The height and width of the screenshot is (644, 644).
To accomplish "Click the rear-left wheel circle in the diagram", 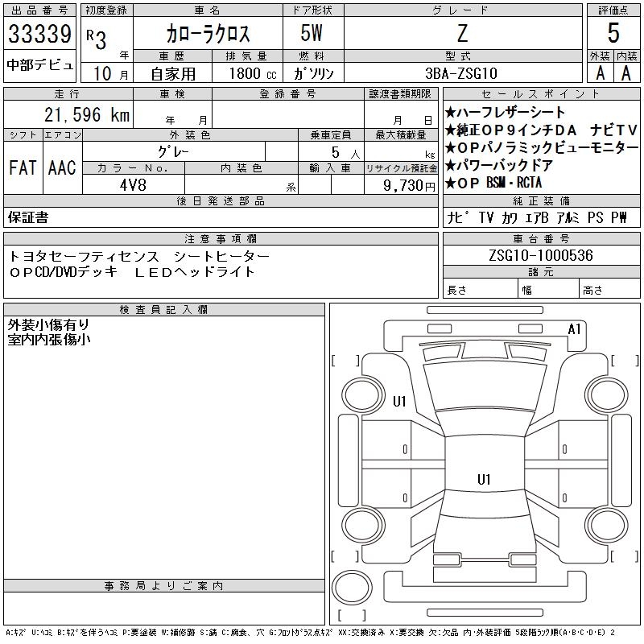I will coord(363,525).
